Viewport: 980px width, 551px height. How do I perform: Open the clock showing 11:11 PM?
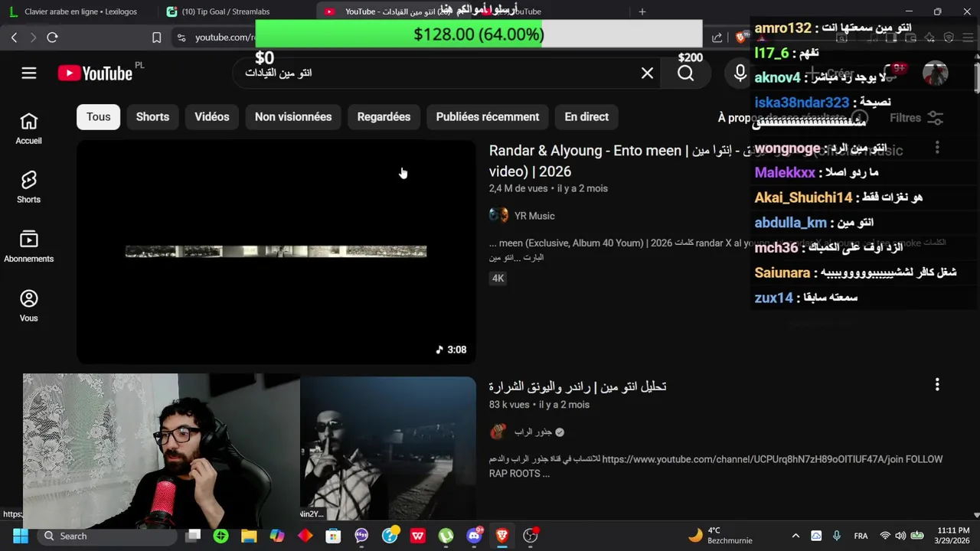[x=953, y=536]
